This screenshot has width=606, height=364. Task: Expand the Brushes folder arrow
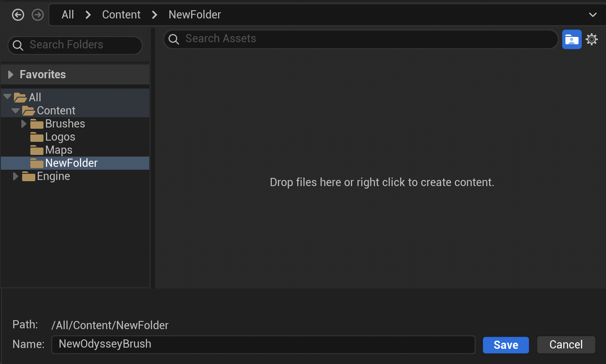(x=24, y=124)
